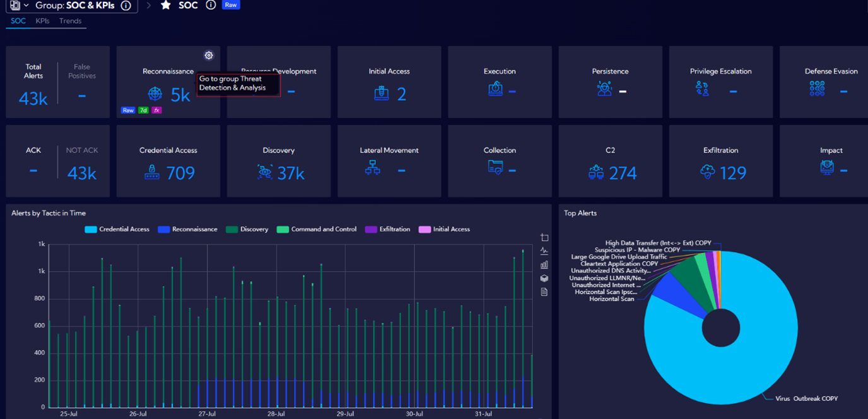Open the Trends tab
The width and height of the screenshot is (868, 419).
pos(70,21)
